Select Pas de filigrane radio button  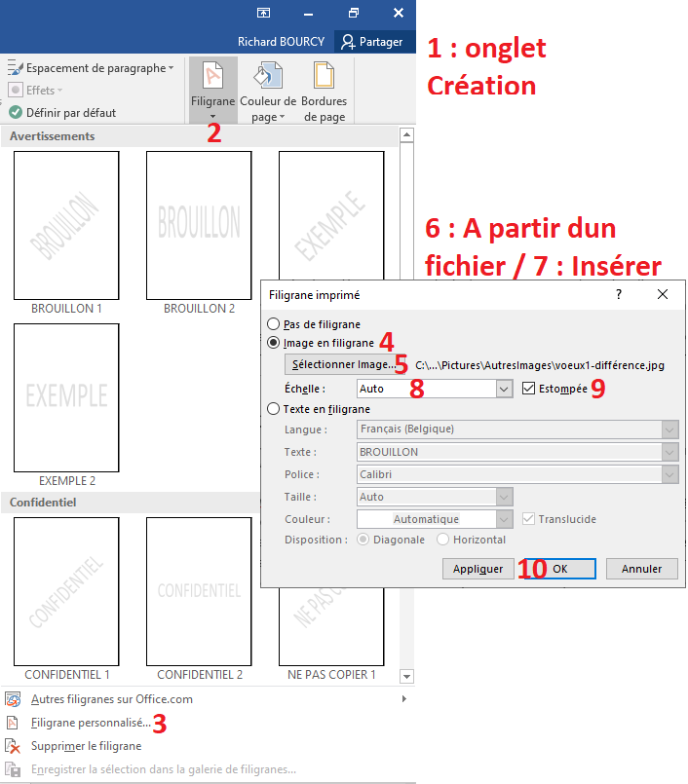point(273,324)
